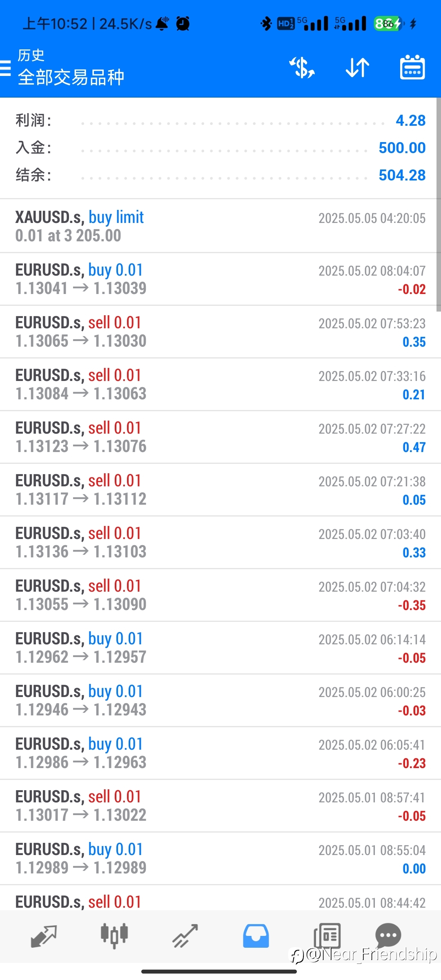Select EURUSD.s sell trade at 07:53:23

220,332
